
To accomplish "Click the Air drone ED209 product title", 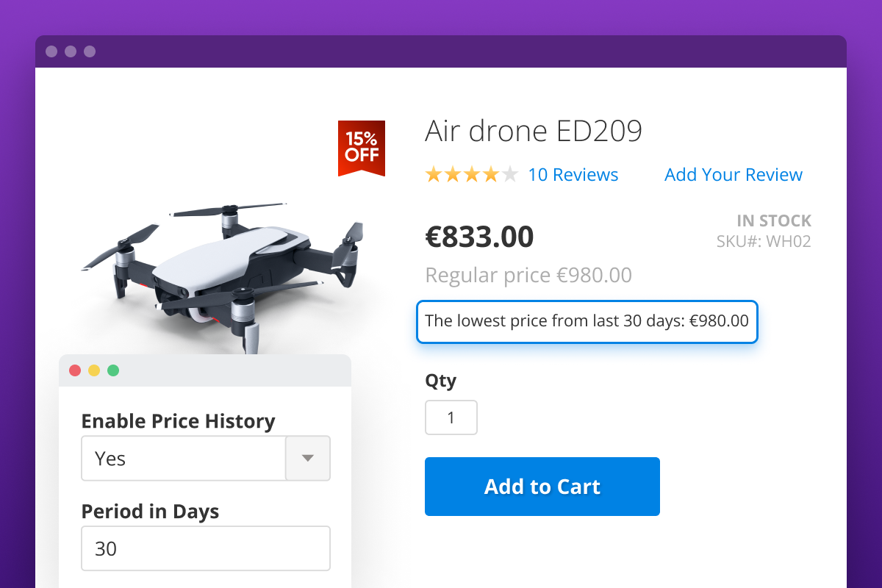I will 534,132.
